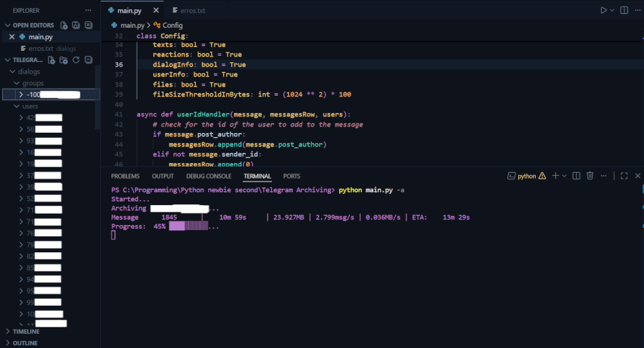Select user folder starting with 52
644x348 pixels.
[x=49, y=198]
